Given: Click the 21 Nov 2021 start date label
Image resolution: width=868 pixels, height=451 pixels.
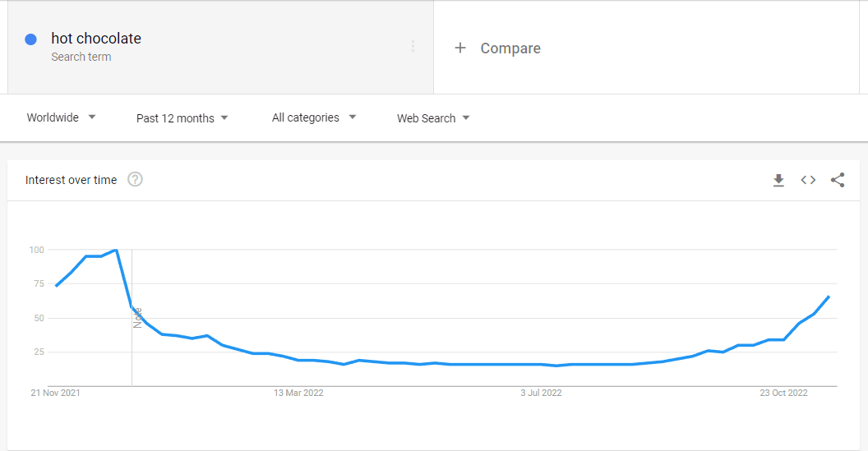Looking at the screenshot, I should coord(55,393).
